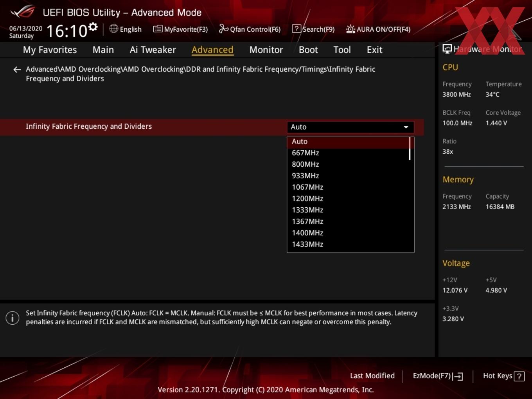The height and width of the screenshot is (399, 532).
Task: Change language from English
Action: point(131,29)
